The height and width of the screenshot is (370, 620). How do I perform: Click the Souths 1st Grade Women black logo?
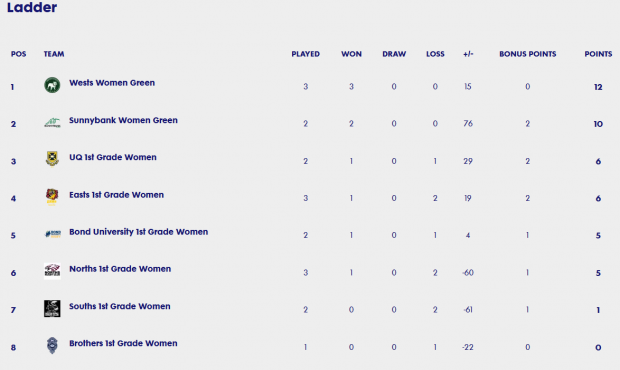[52, 308]
